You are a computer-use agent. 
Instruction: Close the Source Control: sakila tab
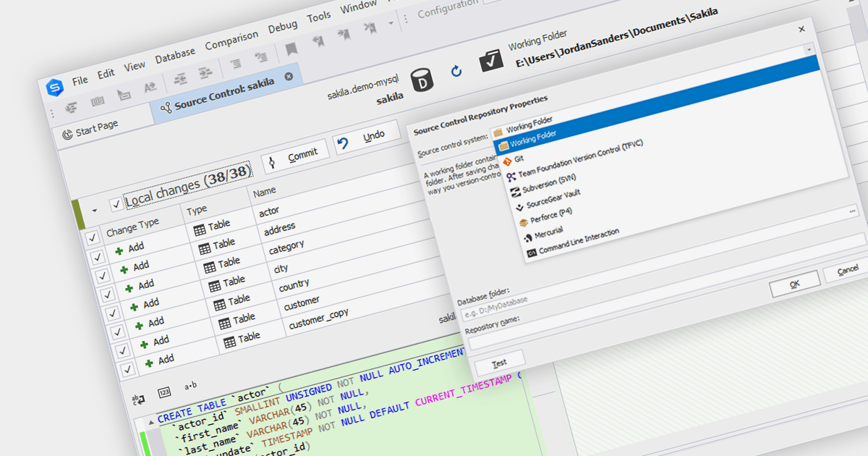tap(289, 76)
